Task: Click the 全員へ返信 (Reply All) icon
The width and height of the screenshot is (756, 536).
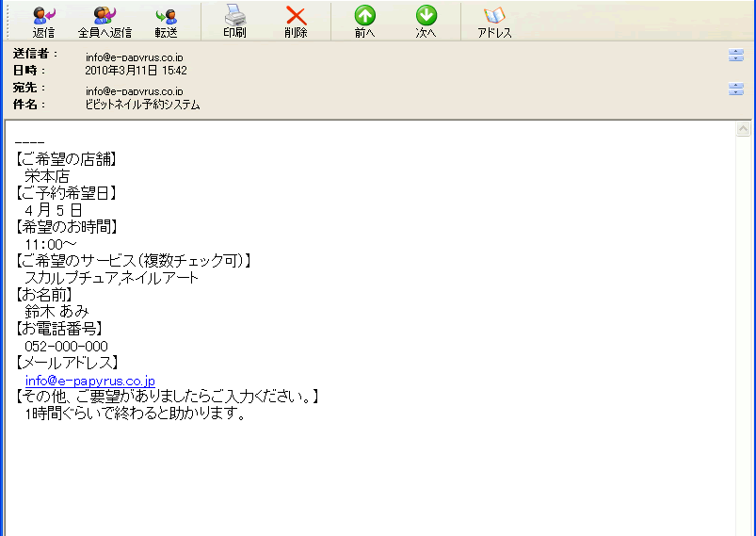Action: tap(105, 22)
